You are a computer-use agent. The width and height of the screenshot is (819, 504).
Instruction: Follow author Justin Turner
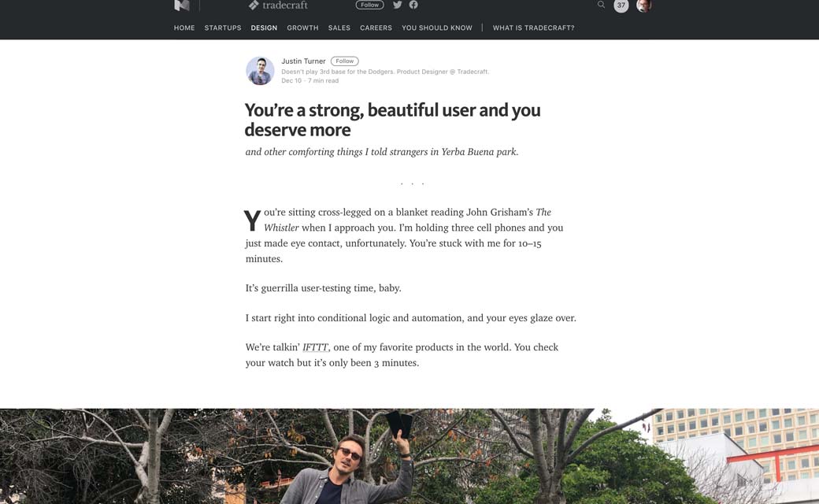345,61
